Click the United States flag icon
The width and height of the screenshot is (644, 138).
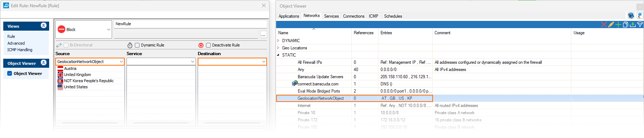point(60,87)
